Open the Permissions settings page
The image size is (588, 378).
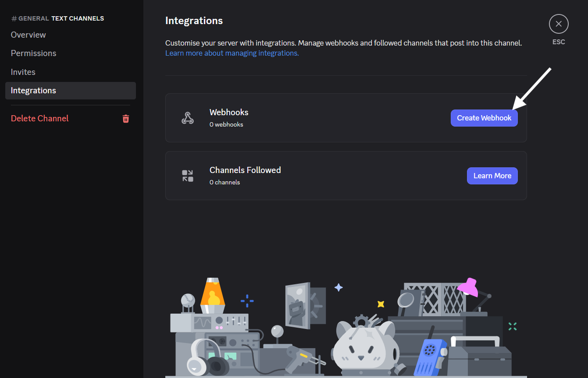pos(33,53)
